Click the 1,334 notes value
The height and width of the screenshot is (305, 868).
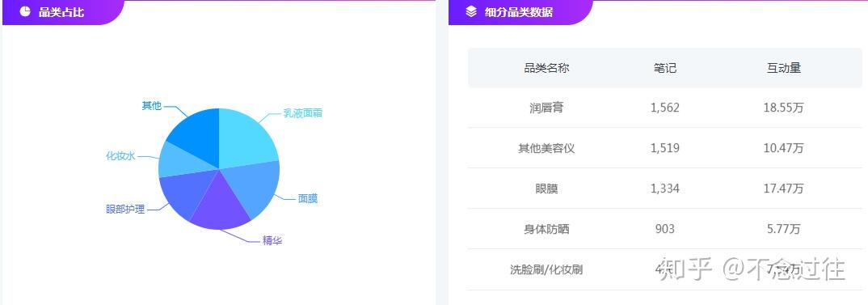click(665, 189)
